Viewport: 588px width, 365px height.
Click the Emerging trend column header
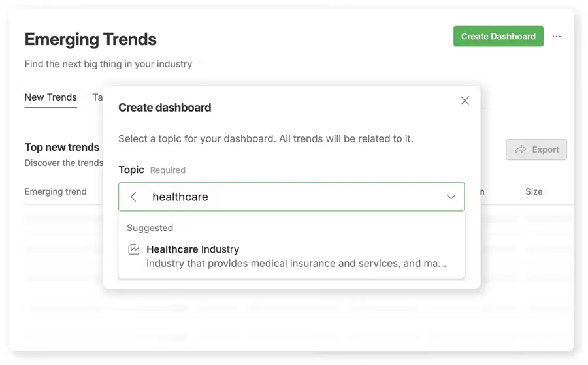[56, 191]
